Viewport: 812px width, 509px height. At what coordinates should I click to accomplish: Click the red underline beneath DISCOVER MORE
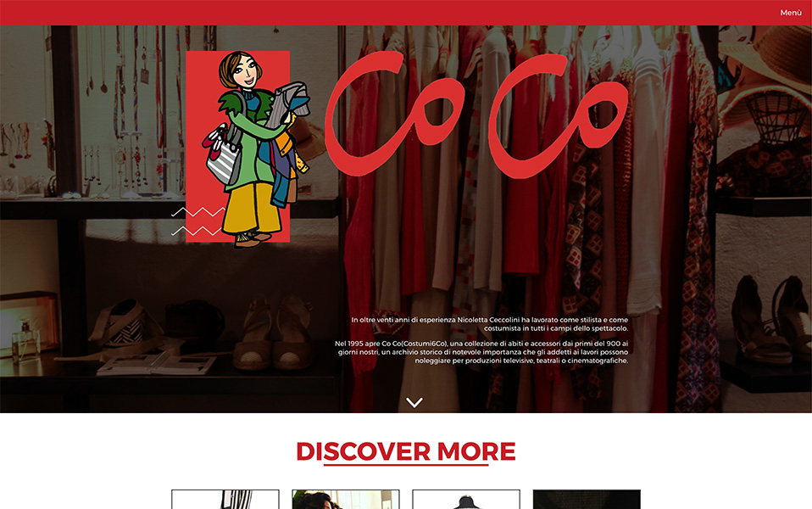[x=405, y=464]
